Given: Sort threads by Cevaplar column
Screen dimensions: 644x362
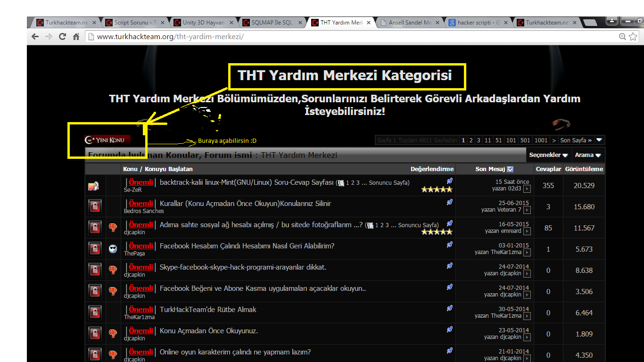Looking at the screenshot, I should pos(548,169).
